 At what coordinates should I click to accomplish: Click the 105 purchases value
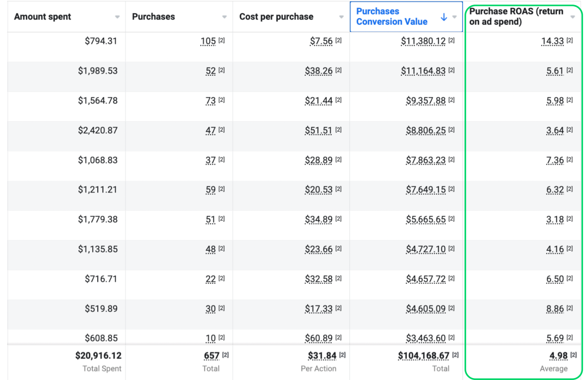coord(208,41)
